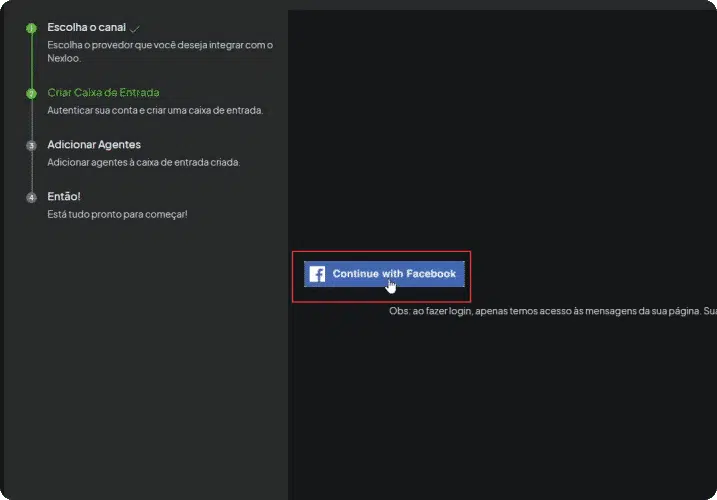Click the text 'Escolha o provedor que você deseja integrar'

pyautogui.click(x=145, y=45)
